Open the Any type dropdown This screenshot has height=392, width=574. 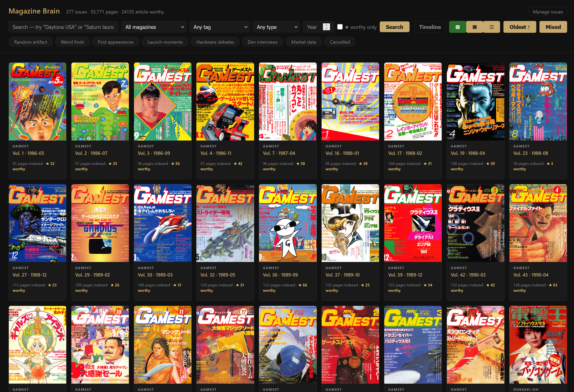(276, 27)
